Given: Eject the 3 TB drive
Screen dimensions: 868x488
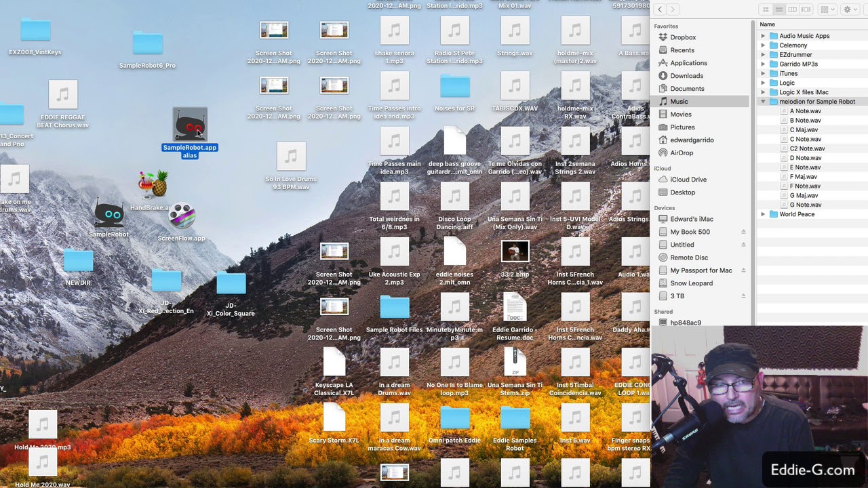Looking at the screenshot, I should (x=743, y=296).
